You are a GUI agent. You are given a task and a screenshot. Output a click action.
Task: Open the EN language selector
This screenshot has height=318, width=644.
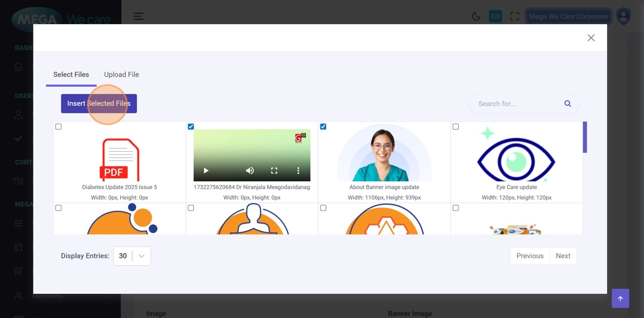pos(495,16)
